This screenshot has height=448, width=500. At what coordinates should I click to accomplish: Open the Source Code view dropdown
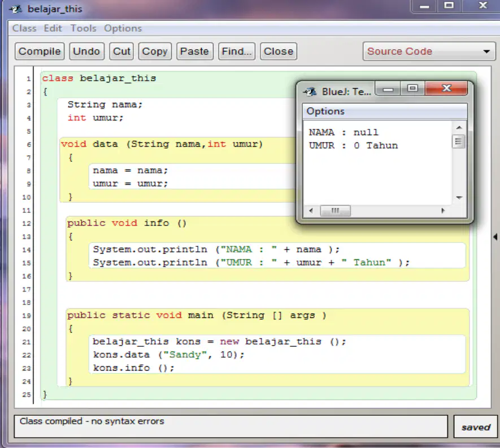click(429, 51)
